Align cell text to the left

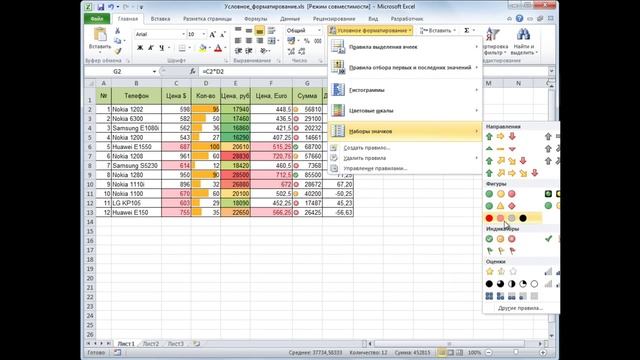(x=238, y=41)
